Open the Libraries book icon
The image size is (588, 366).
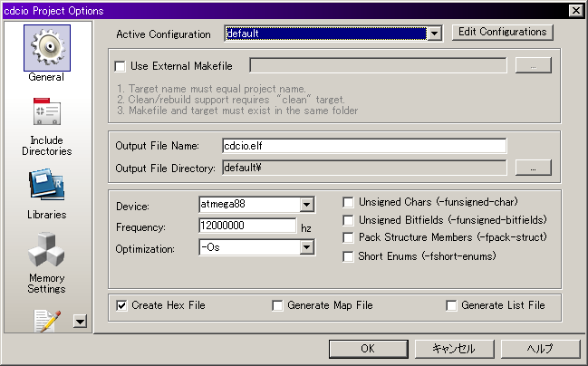click(x=47, y=184)
